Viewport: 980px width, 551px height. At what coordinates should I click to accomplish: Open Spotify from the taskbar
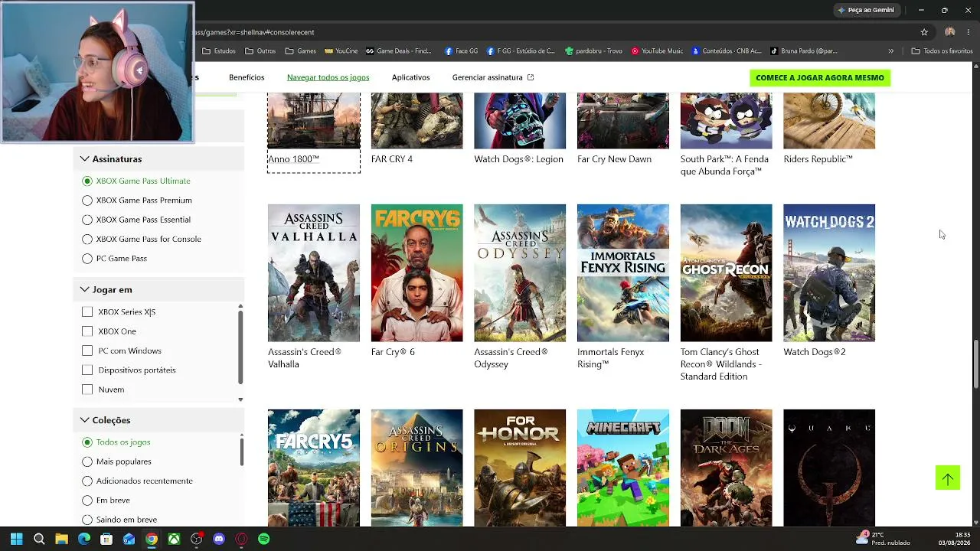[264, 539]
